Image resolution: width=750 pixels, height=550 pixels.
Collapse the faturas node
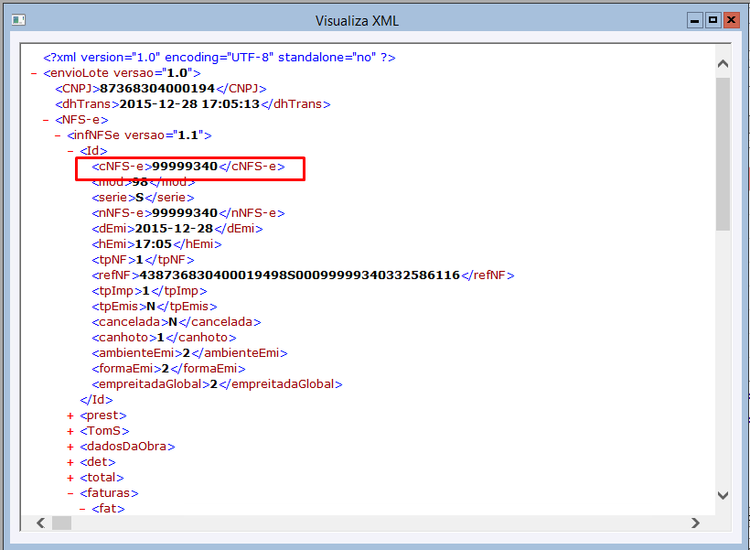point(70,493)
